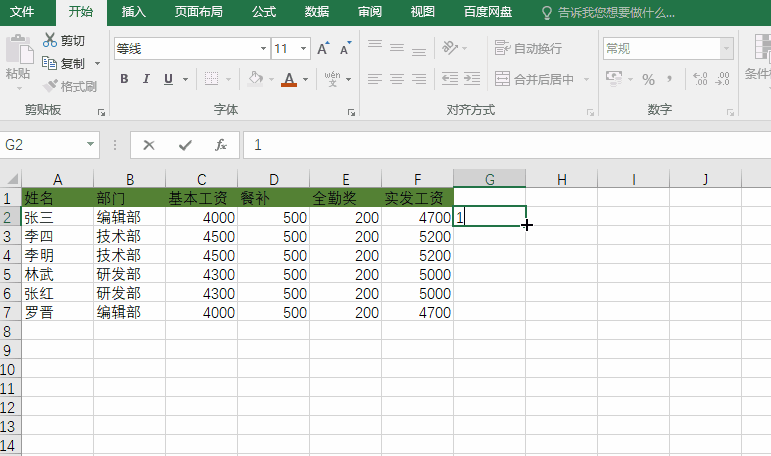This screenshot has height=456, width=771.
Task: Decrease decimal places
Action: tap(723, 79)
